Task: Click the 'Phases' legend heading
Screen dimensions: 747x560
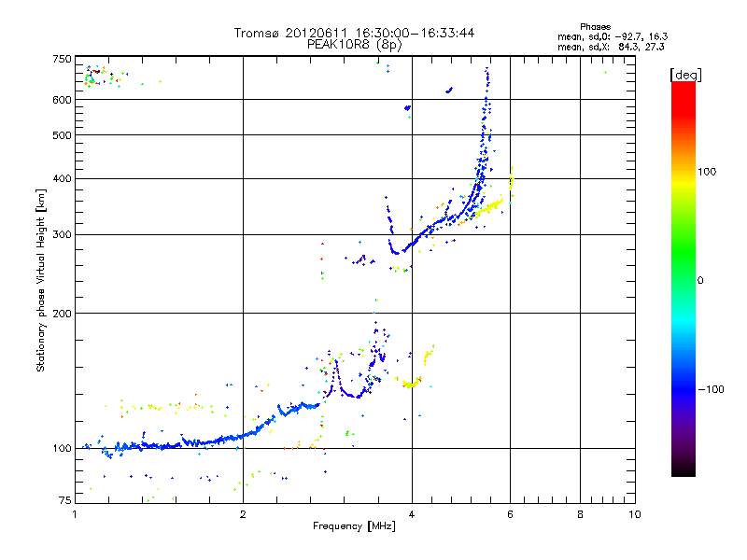Action: click(x=595, y=27)
